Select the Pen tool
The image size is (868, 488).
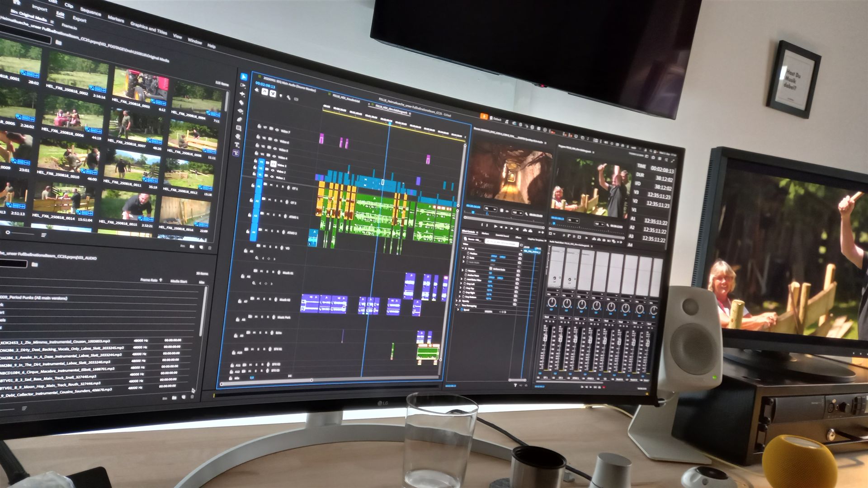(239, 120)
